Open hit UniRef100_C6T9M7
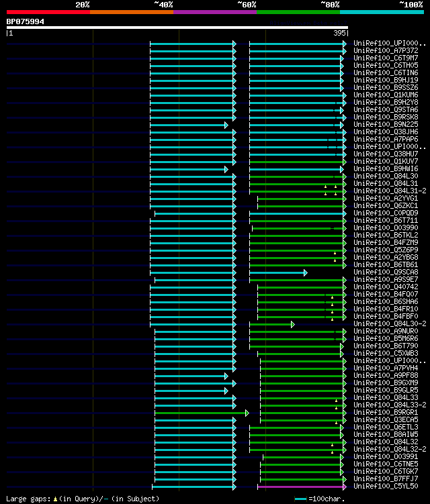Viewport: 430px width, 504px height. click(386, 58)
